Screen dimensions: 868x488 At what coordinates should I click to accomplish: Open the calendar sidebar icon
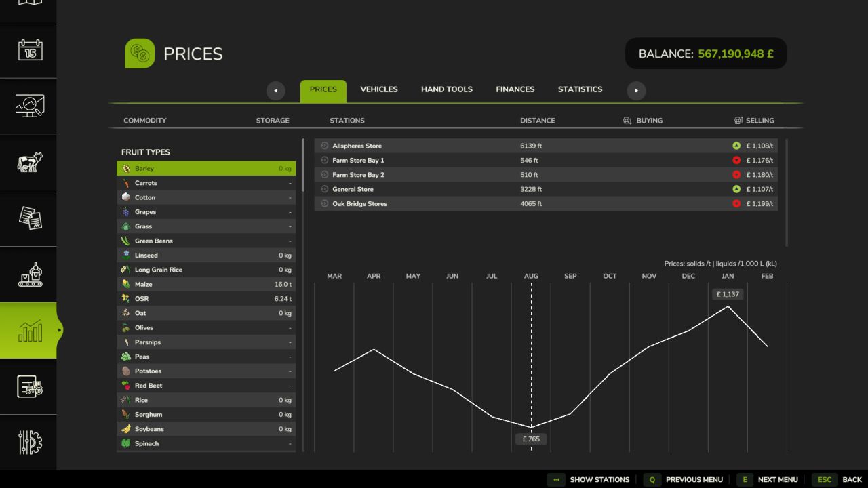(29, 49)
